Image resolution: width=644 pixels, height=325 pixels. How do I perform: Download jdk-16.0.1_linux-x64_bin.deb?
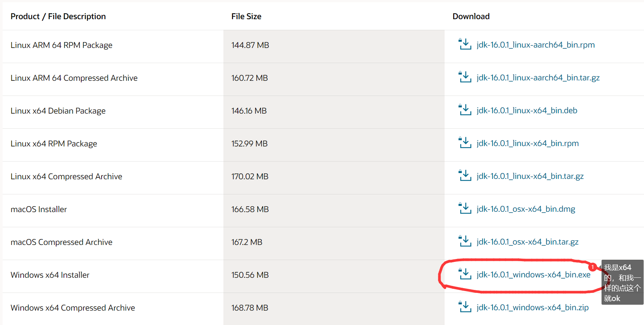(x=527, y=111)
